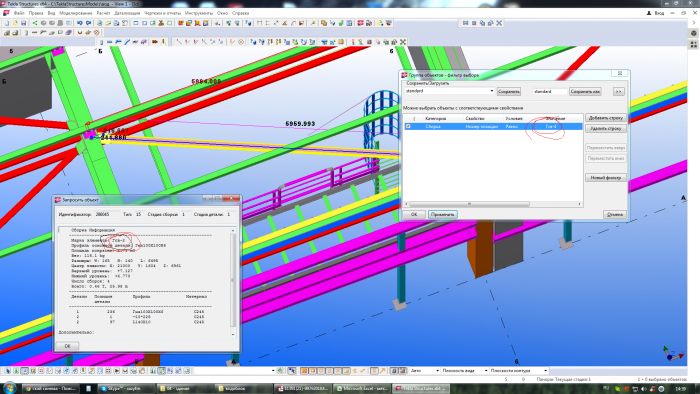Click the scissors clip plane icon

(x=161, y=23)
